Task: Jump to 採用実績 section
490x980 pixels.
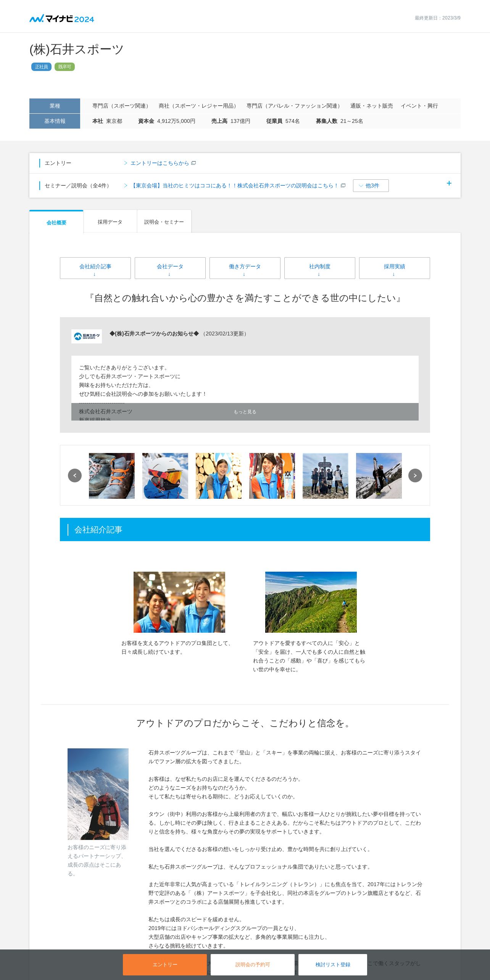Action: pos(395,268)
